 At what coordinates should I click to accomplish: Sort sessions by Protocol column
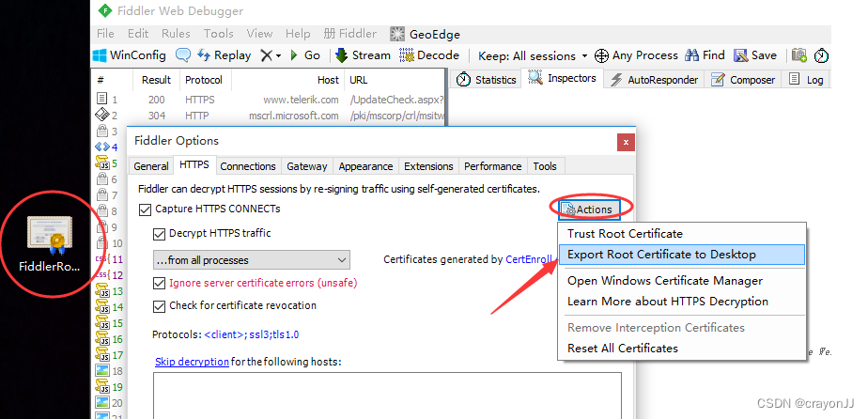[204, 80]
